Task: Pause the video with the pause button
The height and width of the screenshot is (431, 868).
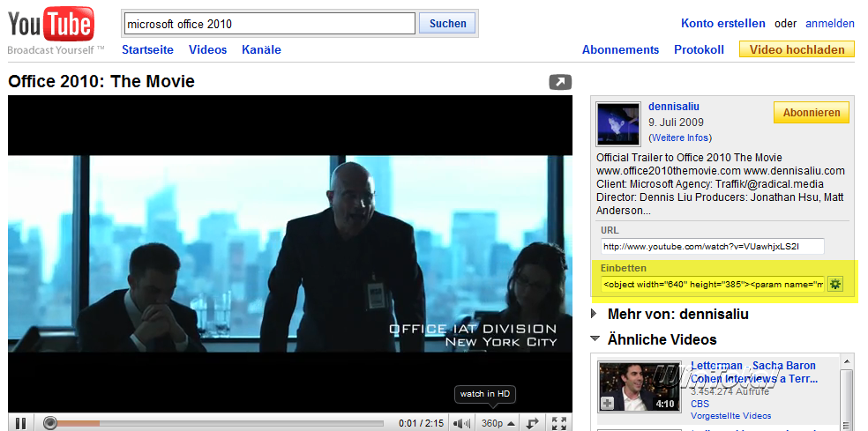Action: (20, 423)
